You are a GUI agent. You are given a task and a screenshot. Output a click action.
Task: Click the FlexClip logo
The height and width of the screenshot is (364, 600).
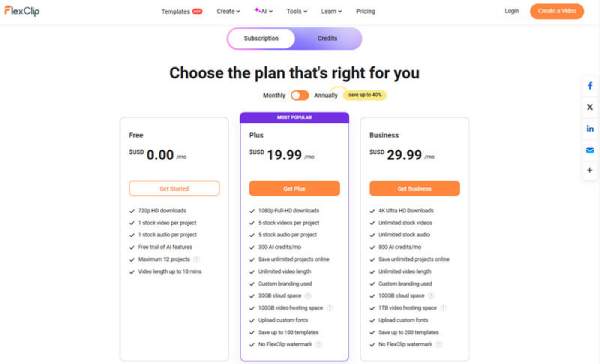pyautogui.click(x=22, y=11)
